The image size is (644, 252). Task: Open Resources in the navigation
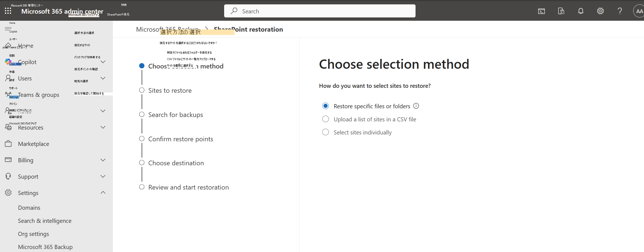tap(31, 128)
